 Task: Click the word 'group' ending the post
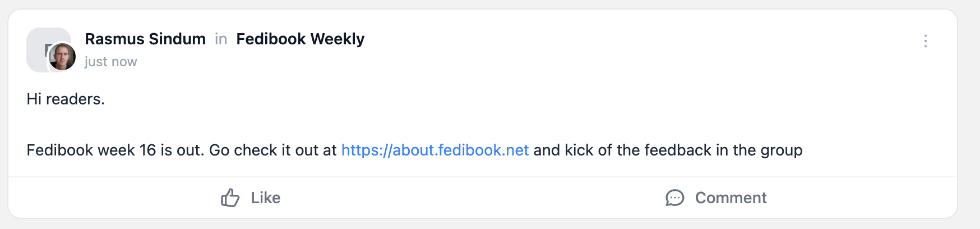pos(782,151)
